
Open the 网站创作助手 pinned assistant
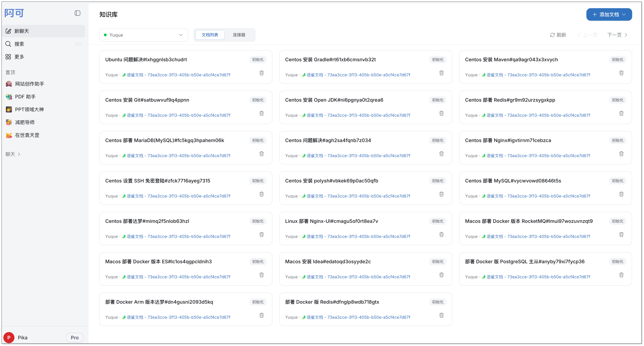click(x=44, y=84)
